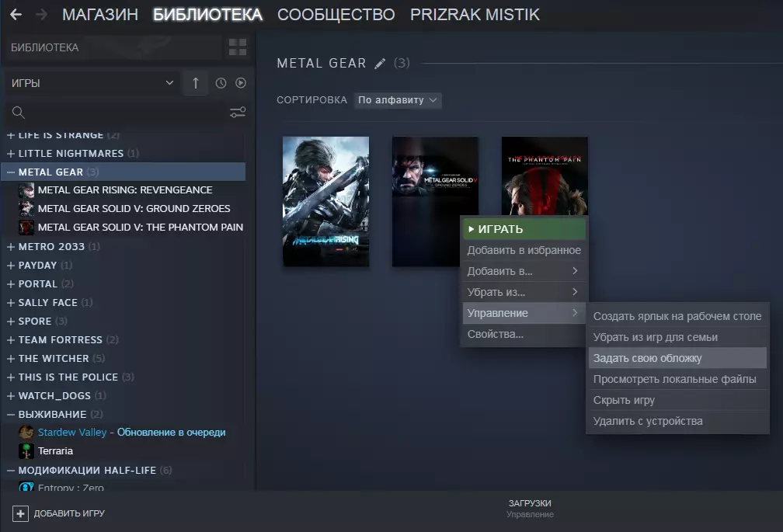Image resolution: width=783 pixels, height=532 pixels.
Task: Open The Phantom Pain cover thumbnail
Action: pyautogui.click(x=545, y=176)
